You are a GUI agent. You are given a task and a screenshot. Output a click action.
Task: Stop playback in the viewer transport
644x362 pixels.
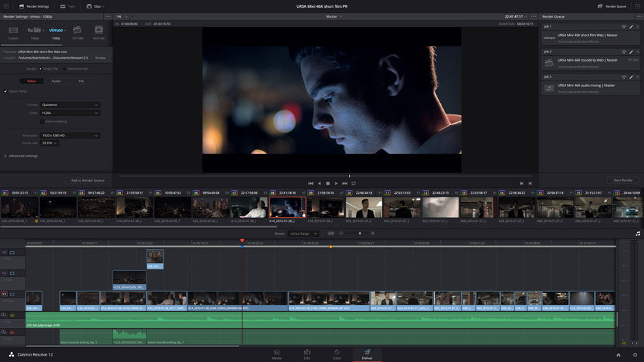click(328, 183)
